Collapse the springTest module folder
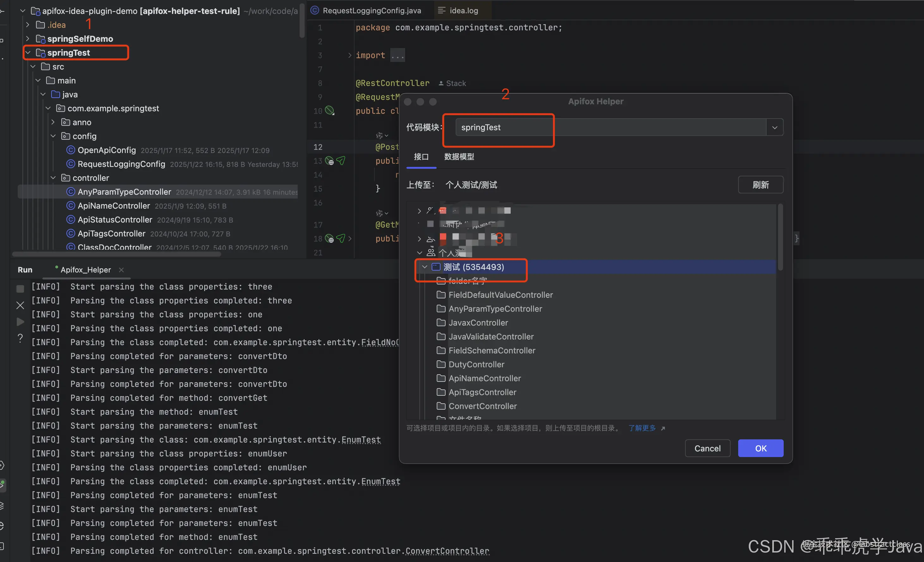This screenshot has width=924, height=562. click(28, 52)
